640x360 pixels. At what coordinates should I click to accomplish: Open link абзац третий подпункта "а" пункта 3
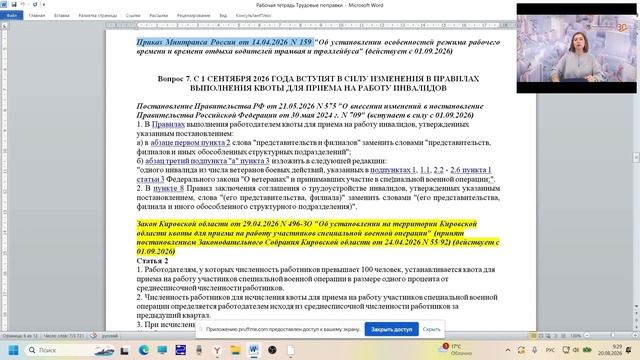(x=207, y=161)
